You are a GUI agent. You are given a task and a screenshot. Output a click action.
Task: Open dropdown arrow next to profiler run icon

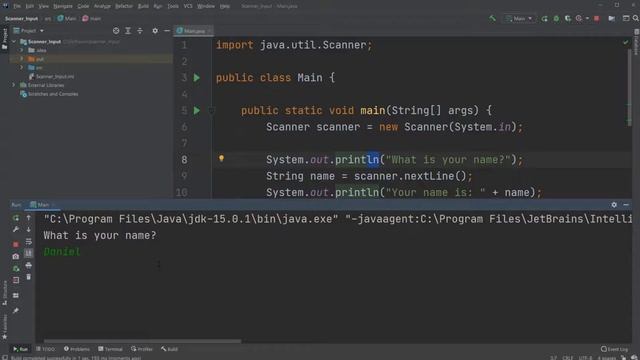click(x=587, y=18)
